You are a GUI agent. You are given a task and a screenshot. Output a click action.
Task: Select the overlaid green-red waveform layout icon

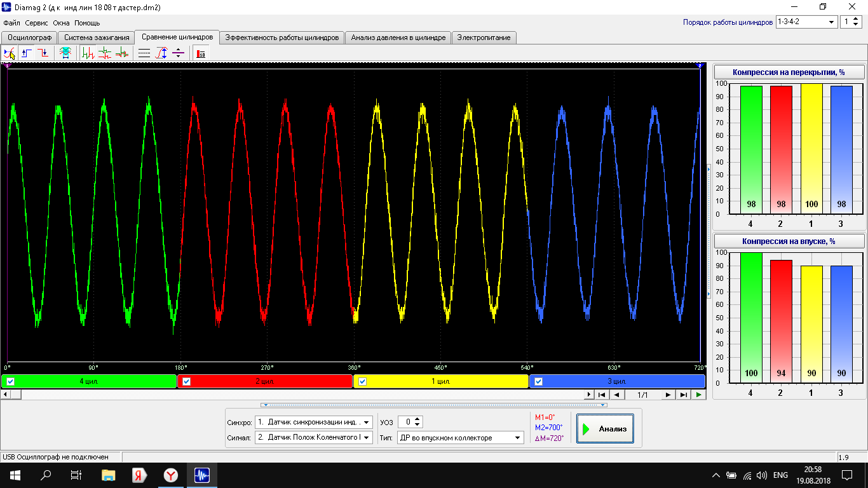[121, 53]
